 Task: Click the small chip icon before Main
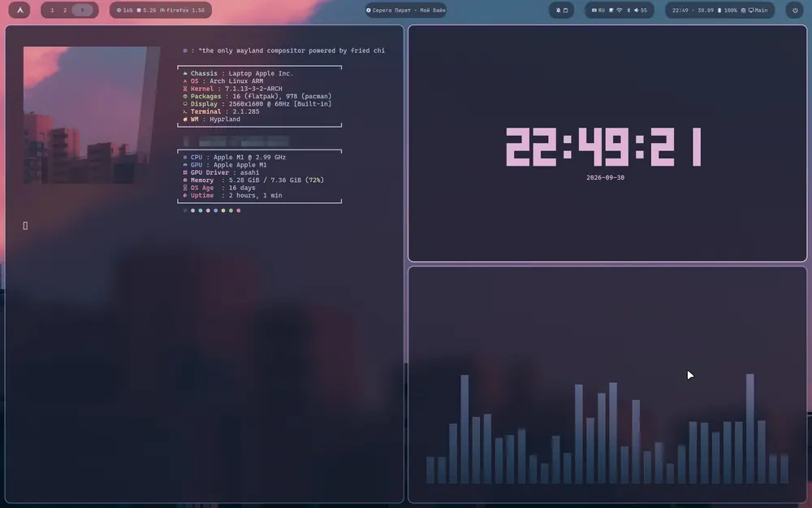[743, 11]
